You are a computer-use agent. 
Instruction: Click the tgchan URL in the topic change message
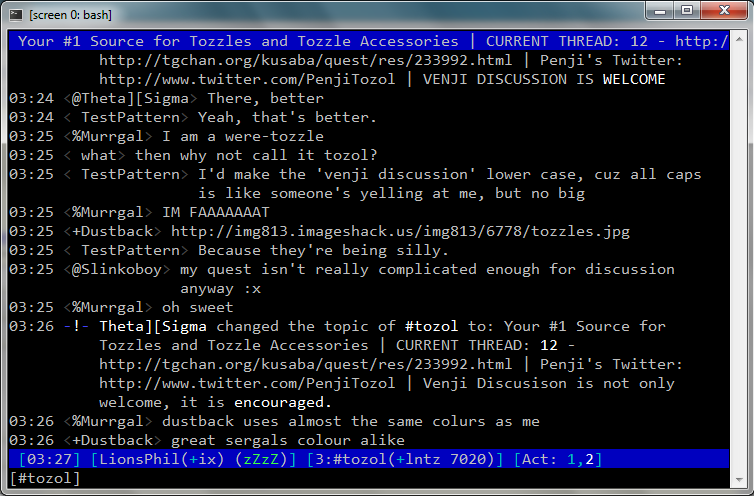pyautogui.click(x=305, y=364)
